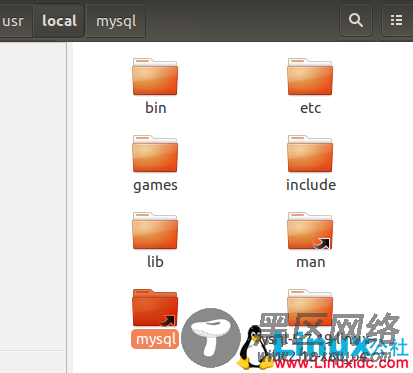Screen dimensions: 413x373
Task: Click the etc folder name label
Action: (310, 108)
